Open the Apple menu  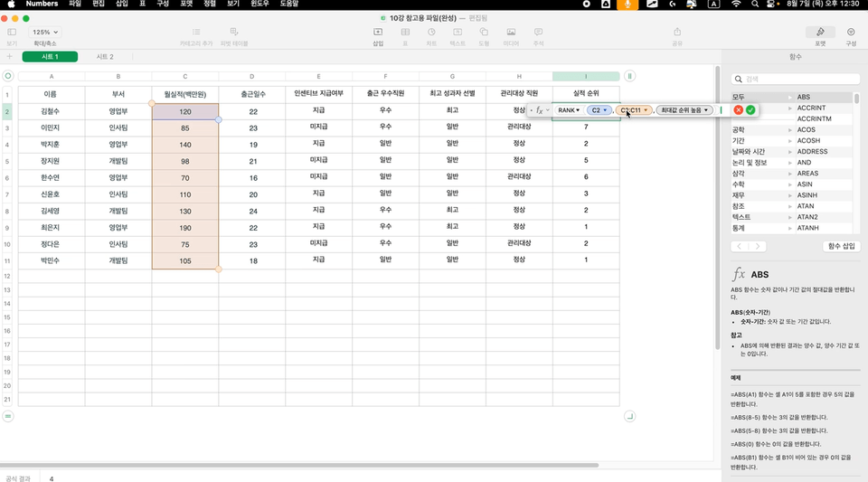(11, 4)
